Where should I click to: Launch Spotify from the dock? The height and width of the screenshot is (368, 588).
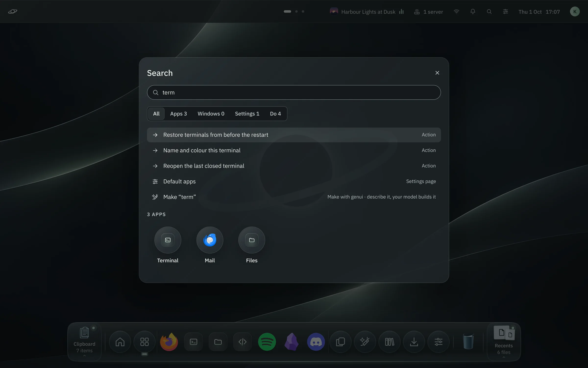pos(267,342)
